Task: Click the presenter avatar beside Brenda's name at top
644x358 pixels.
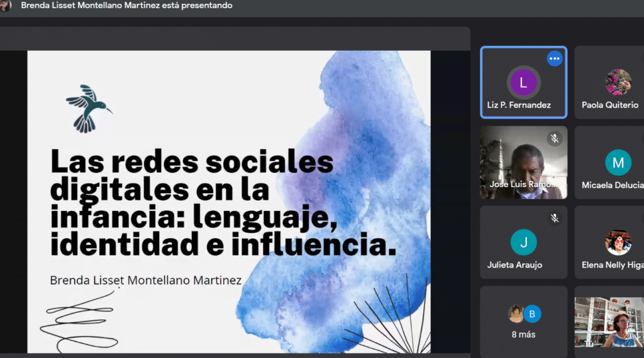Action: 5,6
